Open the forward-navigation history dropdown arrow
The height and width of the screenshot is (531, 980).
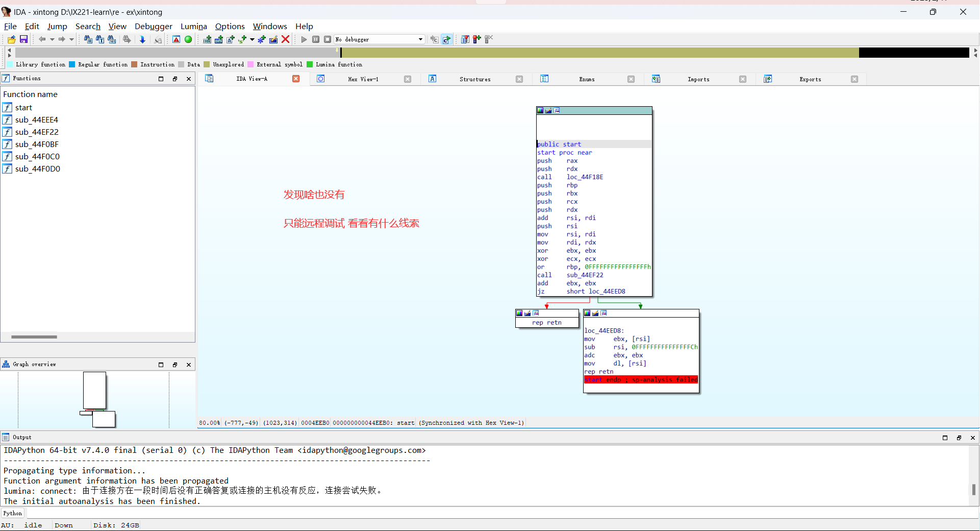71,39
